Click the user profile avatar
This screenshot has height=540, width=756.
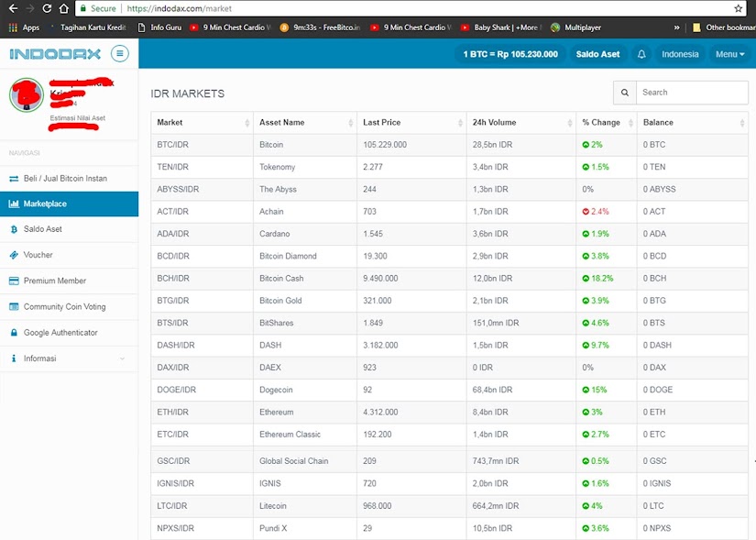(27, 94)
